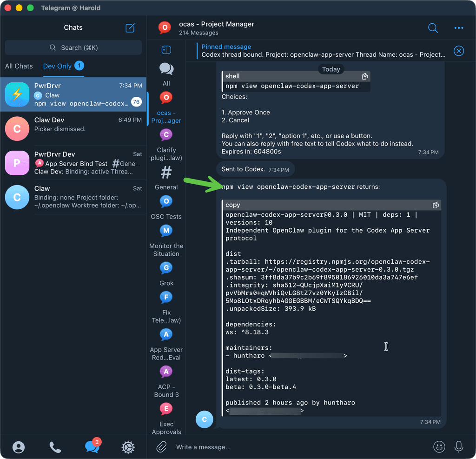Open the PwrDrvr Dev chat
This screenshot has height=459, width=476.
pyautogui.click(x=73, y=162)
